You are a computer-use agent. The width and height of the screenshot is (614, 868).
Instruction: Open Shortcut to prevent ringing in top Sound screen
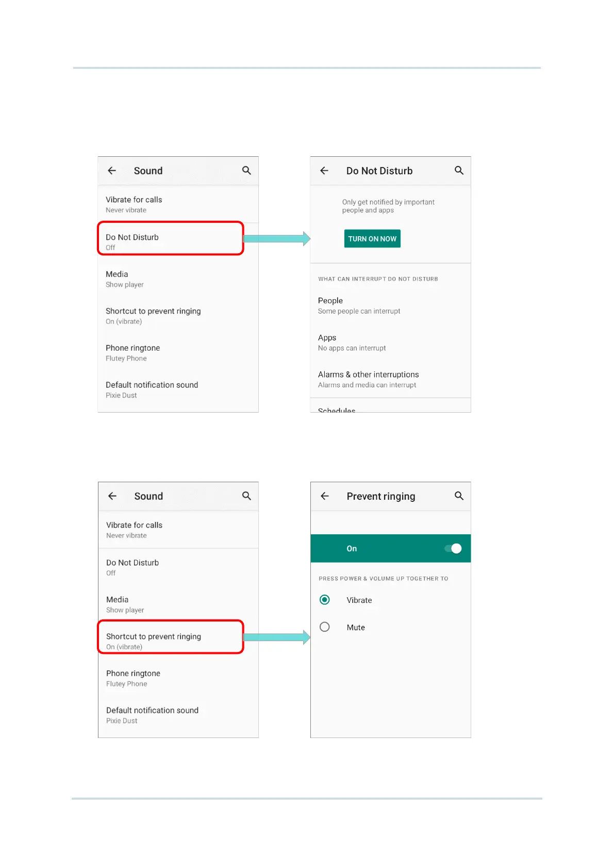[178, 316]
